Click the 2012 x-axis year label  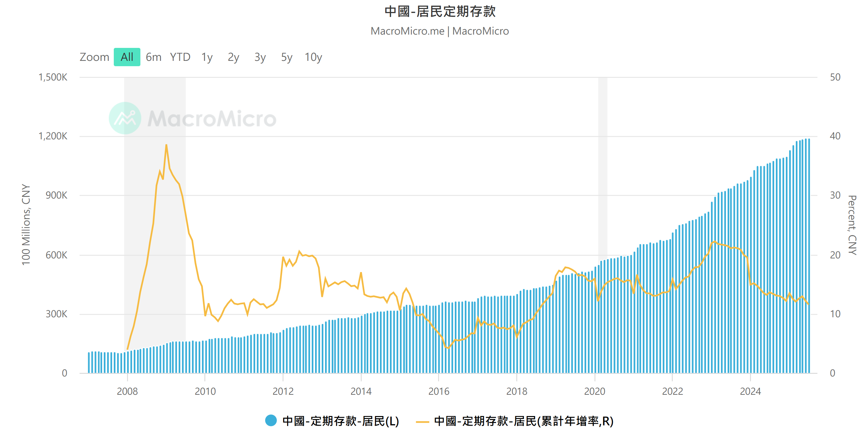point(283,391)
